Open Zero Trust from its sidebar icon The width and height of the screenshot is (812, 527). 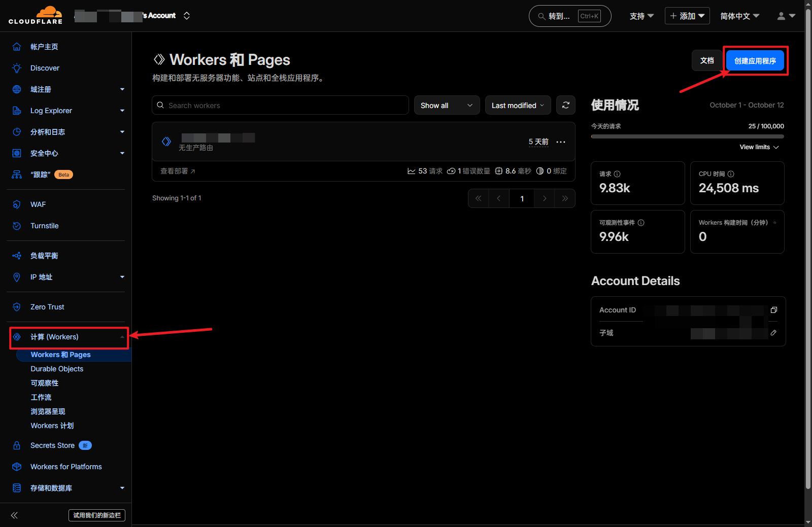pyautogui.click(x=17, y=306)
